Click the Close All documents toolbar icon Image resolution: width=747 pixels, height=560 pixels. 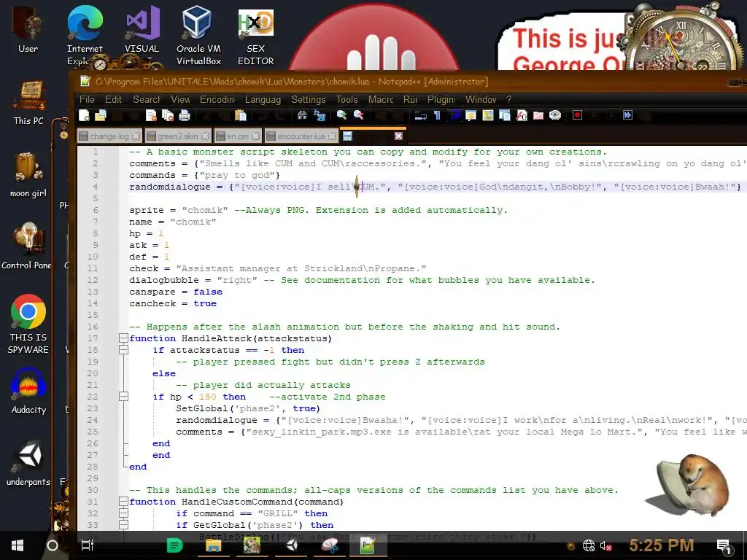168,115
